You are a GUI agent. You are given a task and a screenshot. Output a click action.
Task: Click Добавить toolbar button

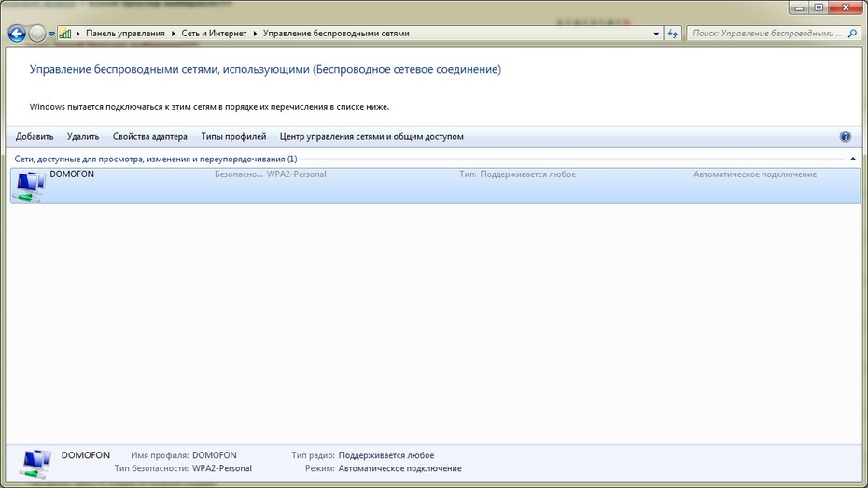point(35,136)
